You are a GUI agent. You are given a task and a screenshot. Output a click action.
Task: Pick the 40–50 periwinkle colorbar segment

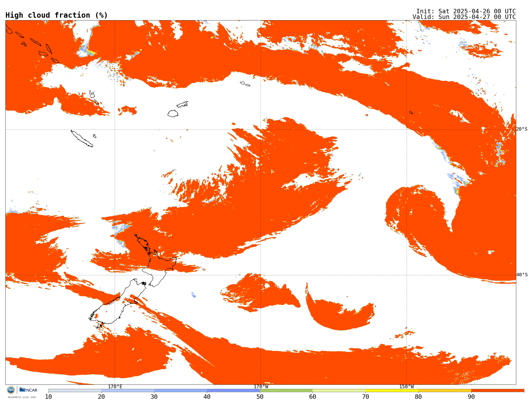coord(233,391)
